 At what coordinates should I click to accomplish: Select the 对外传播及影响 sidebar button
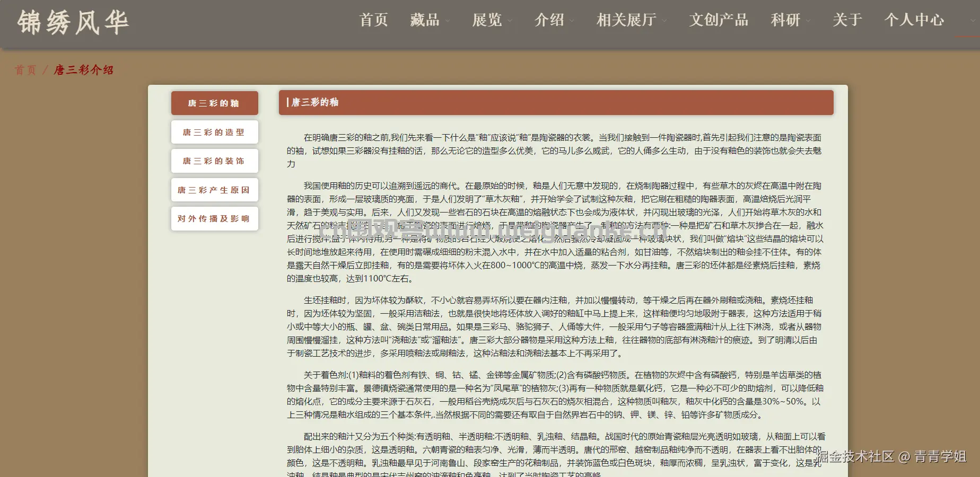pyautogui.click(x=214, y=218)
